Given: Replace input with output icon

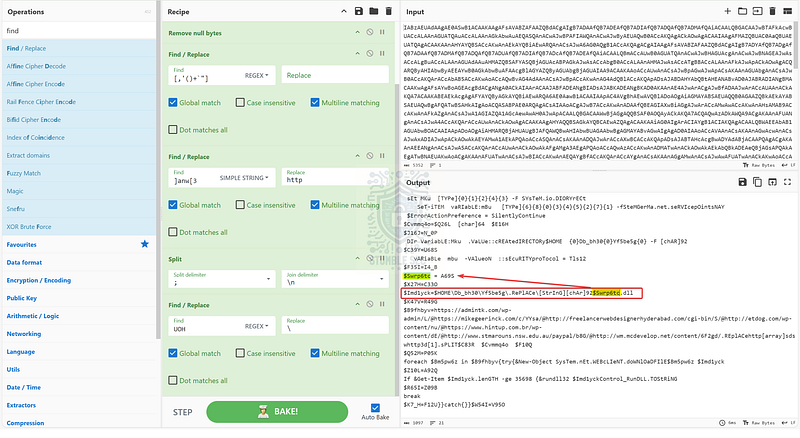Looking at the screenshot, I should click(x=772, y=182).
